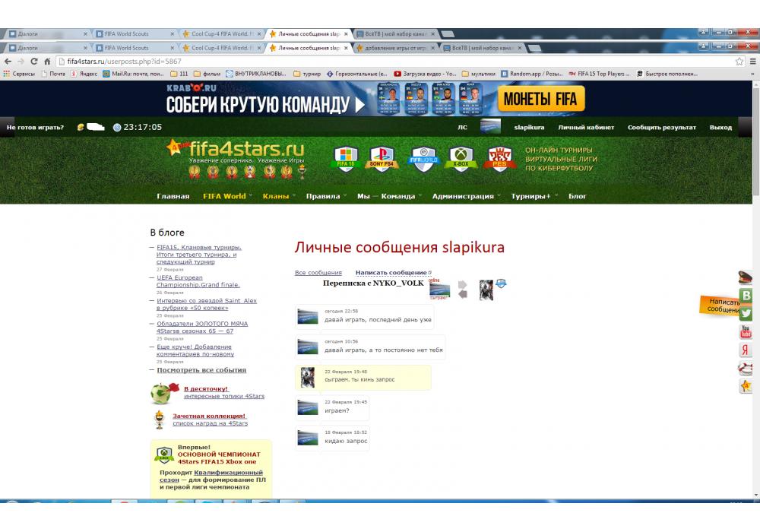Image resolution: width=760 pixels, height=532 pixels.
Task: Open the Загрузка видео YouTube bookmark
Action: [425, 74]
